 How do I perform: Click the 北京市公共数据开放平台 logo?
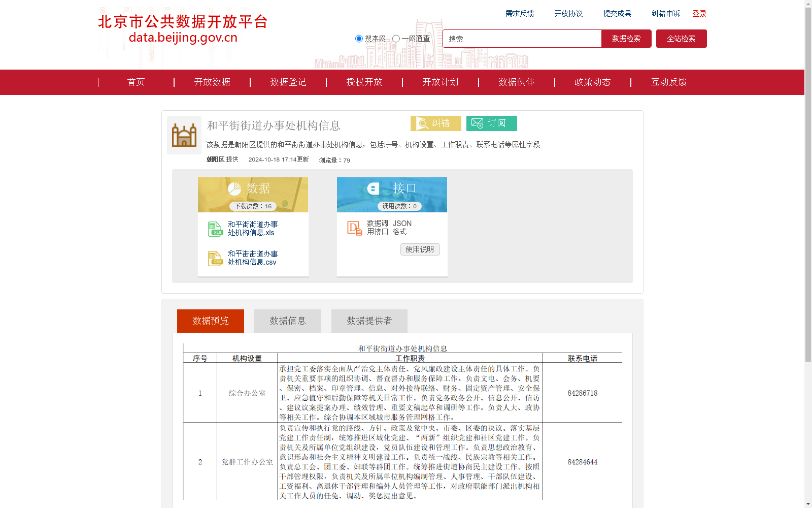pyautogui.click(x=183, y=29)
